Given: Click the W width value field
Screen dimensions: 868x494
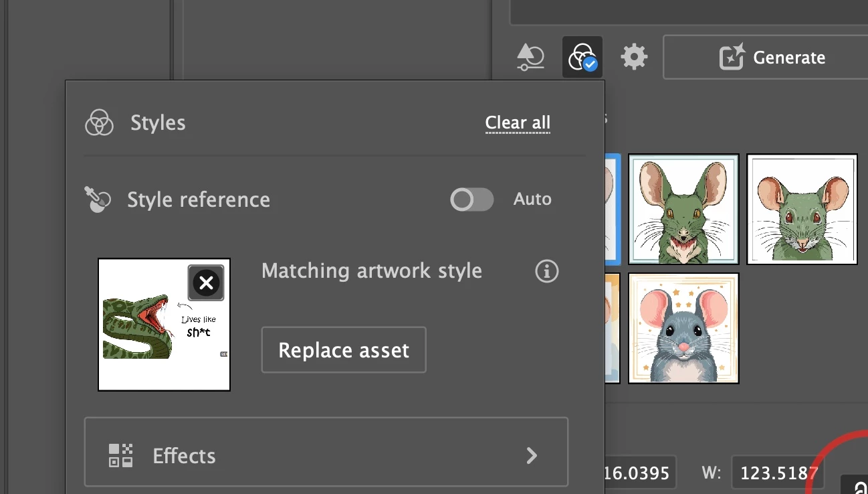Looking at the screenshot, I should [778, 473].
